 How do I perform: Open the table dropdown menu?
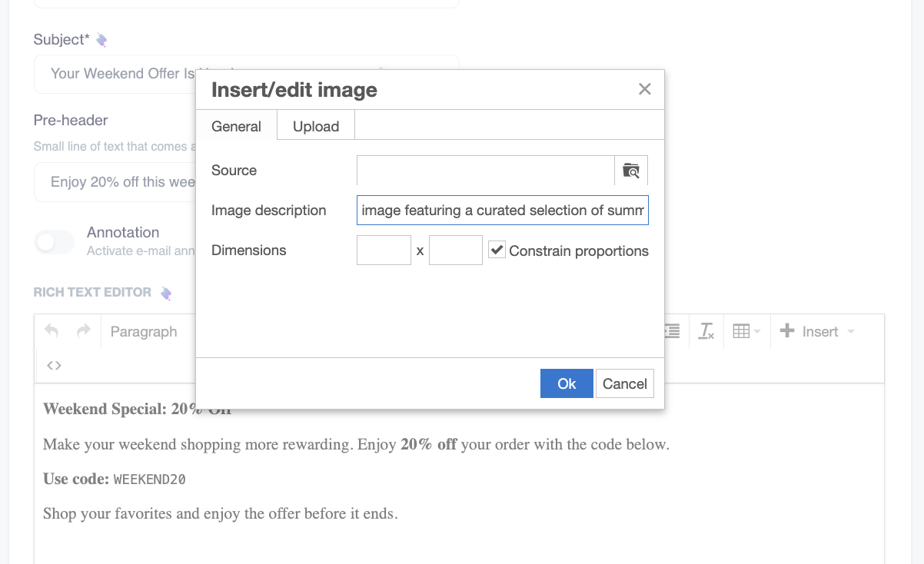tap(746, 331)
